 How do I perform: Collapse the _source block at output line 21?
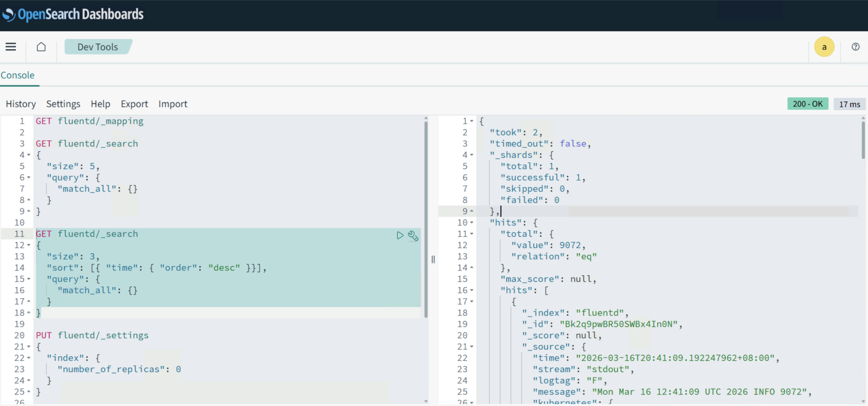(472, 347)
